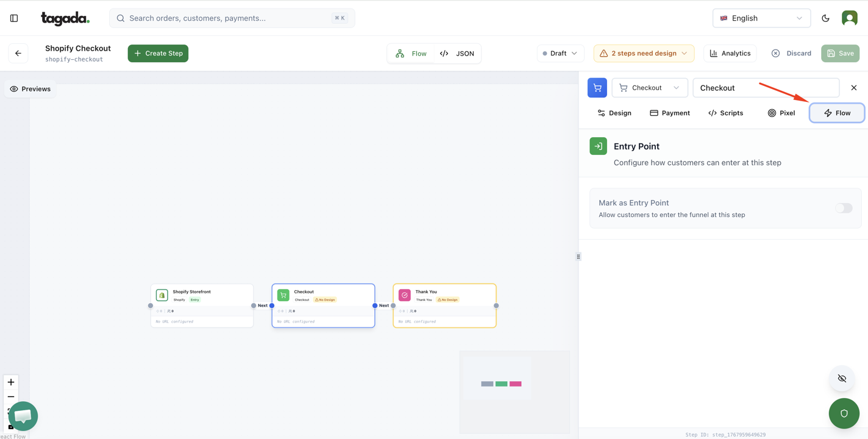This screenshot has height=439, width=868.
Task: Toggle the left sidebar panel icon
Action: (14, 18)
